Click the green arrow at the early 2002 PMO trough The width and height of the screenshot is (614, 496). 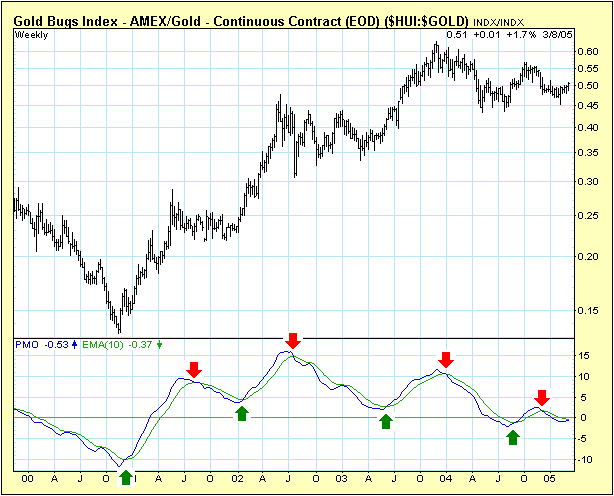pos(241,412)
